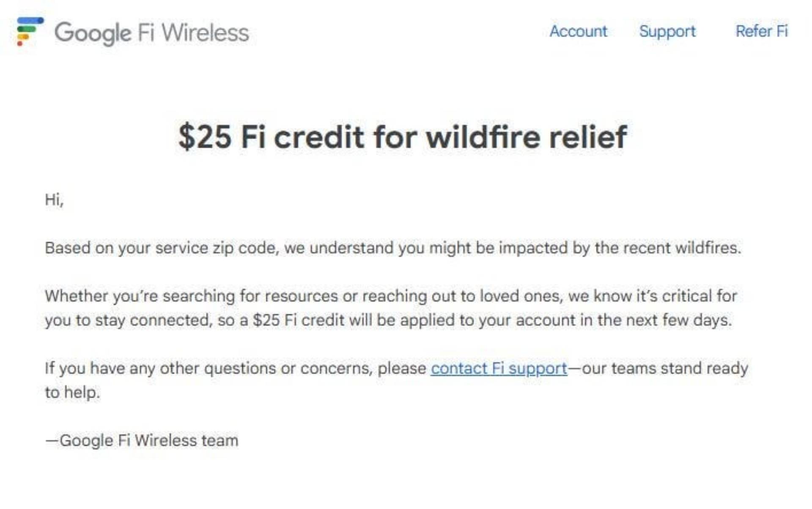The image size is (812, 509).
Task: Click the word "Google" in the logo
Action: [93, 33]
